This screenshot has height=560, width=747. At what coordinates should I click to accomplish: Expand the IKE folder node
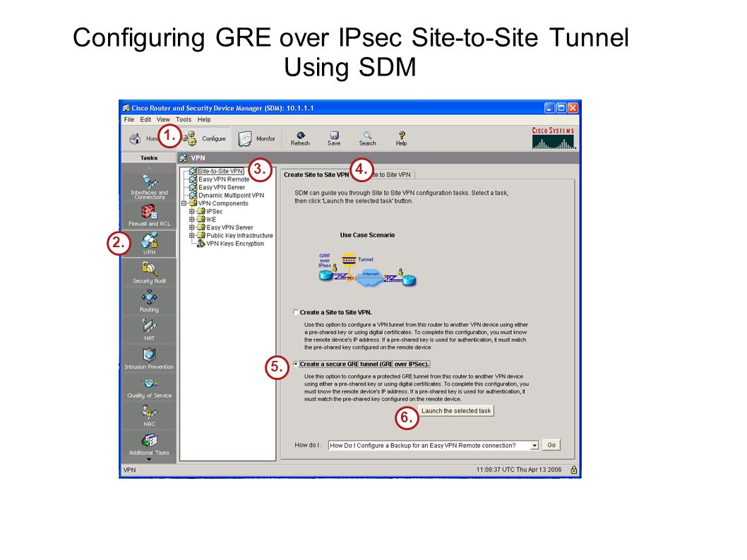[x=192, y=220]
